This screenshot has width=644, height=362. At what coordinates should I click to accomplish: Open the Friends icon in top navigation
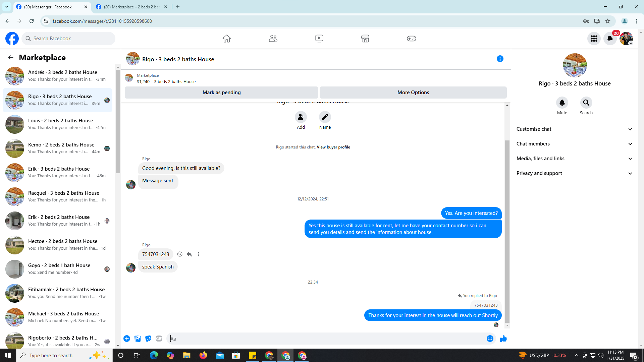273,39
